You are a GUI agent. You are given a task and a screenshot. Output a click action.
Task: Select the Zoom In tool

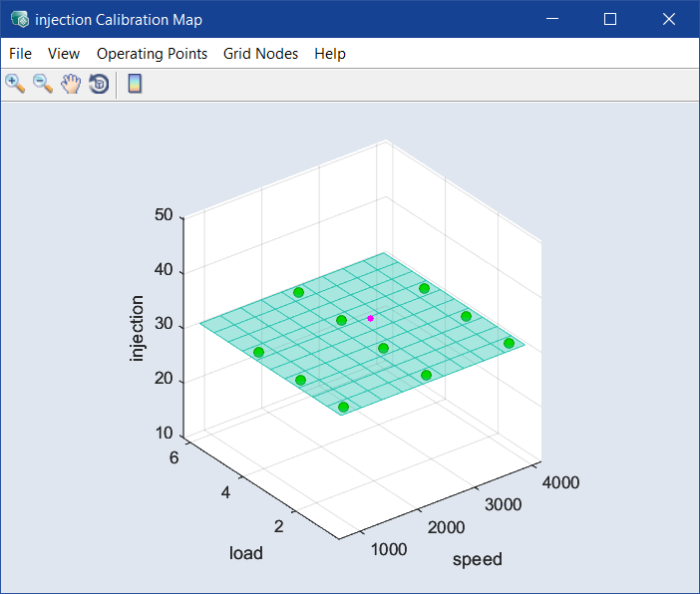coord(15,84)
